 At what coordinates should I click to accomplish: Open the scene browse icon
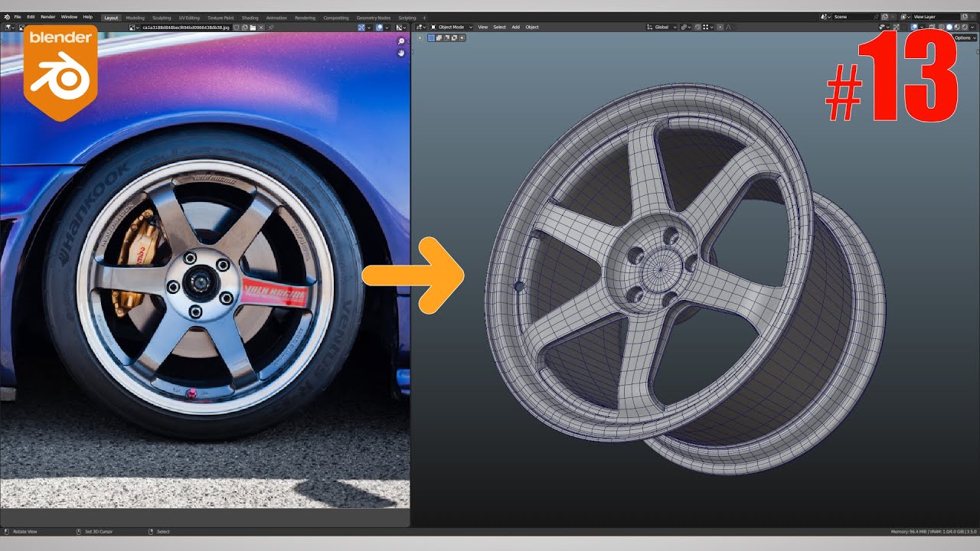click(825, 17)
